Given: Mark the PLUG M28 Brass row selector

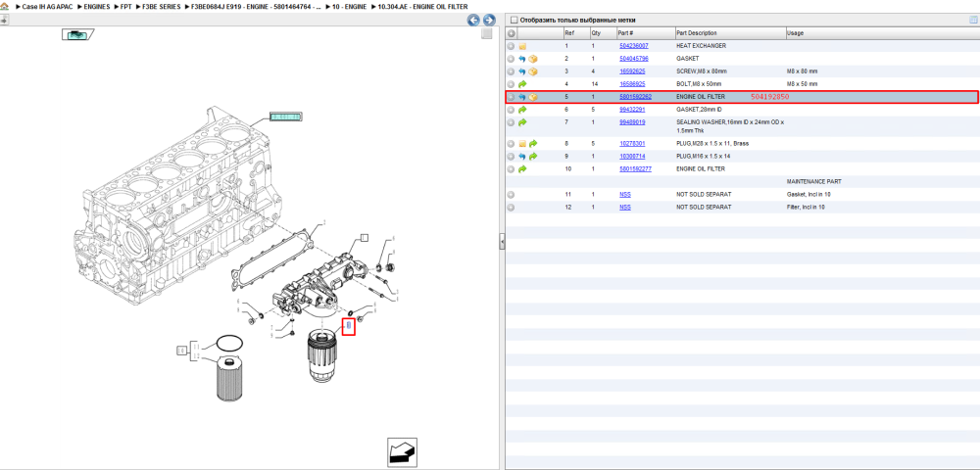Looking at the screenshot, I should point(512,144).
